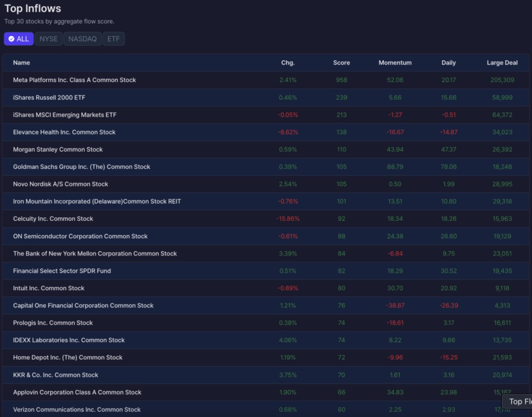
Task: Select Financial Select Sector SPDR Fund
Action: point(265,271)
